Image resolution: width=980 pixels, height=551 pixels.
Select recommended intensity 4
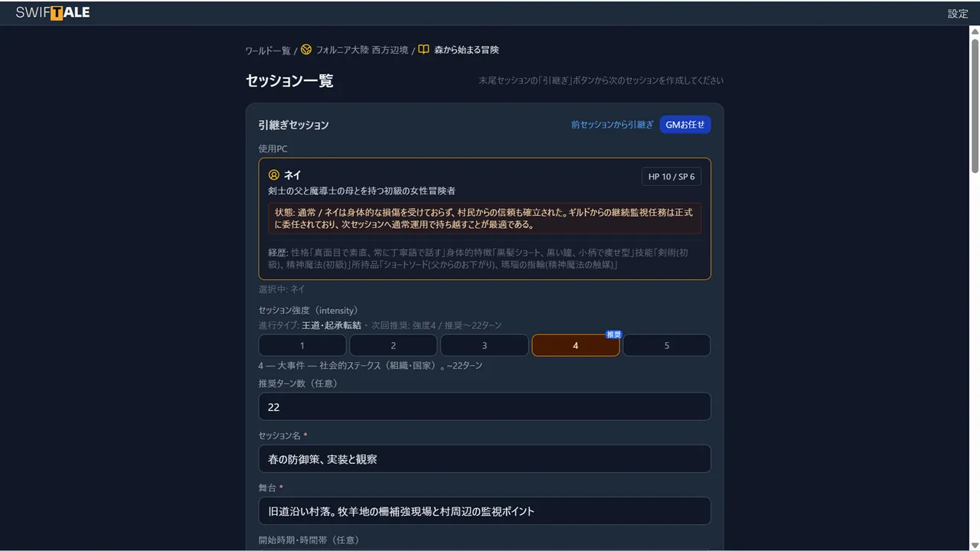pos(576,345)
